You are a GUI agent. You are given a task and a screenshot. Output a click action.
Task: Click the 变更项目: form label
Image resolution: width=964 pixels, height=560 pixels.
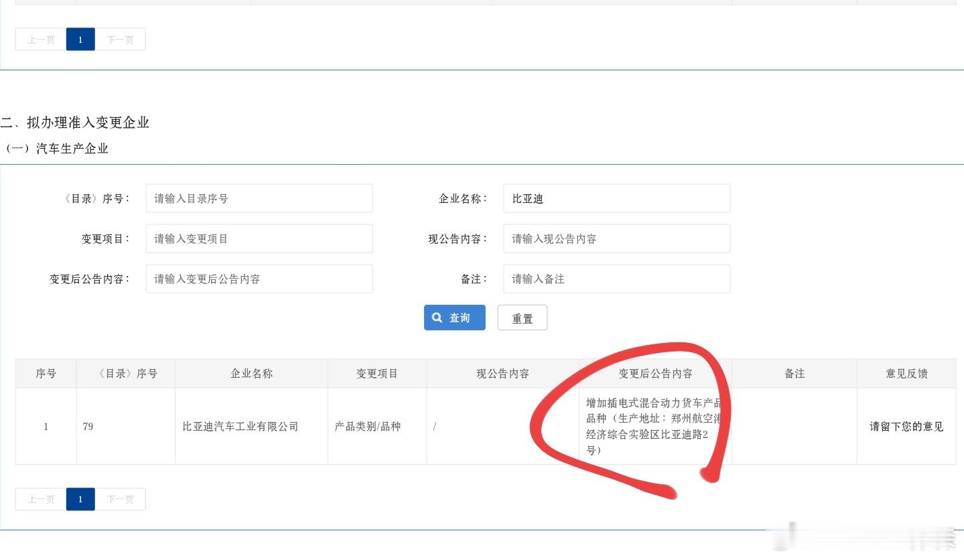click(x=106, y=238)
